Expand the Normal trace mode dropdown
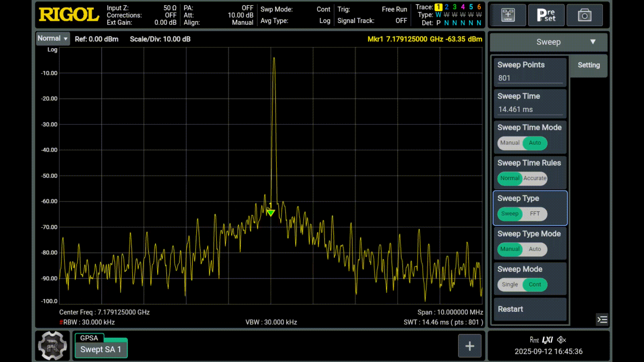Viewport: 644px width, 362px height. coord(53,39)
